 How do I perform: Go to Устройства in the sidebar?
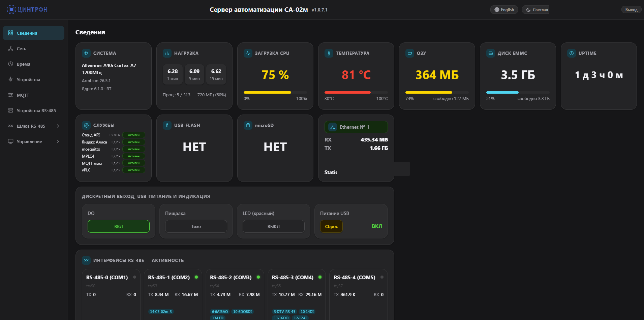[x=33, y=79]
